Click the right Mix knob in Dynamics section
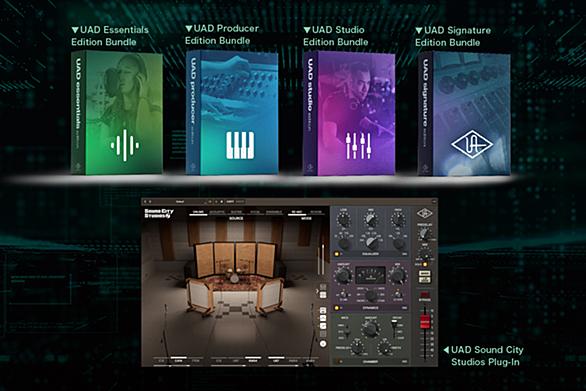 tap(398, 275)
